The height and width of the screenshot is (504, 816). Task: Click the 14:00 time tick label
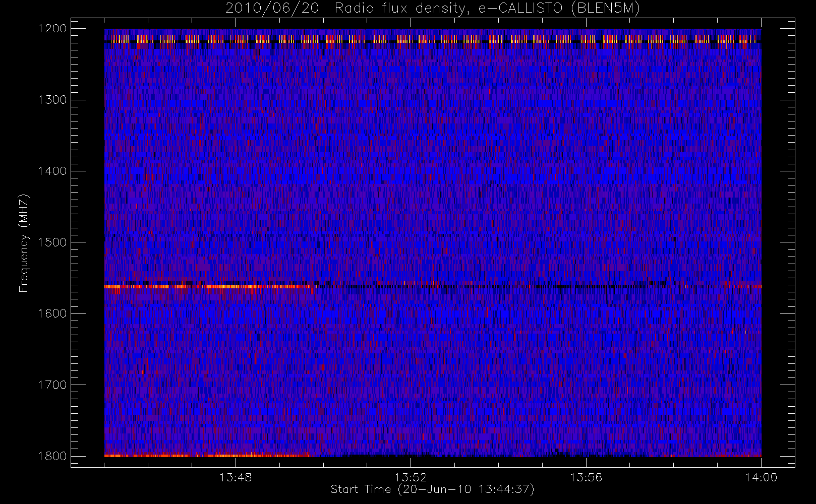pos(761,477)
